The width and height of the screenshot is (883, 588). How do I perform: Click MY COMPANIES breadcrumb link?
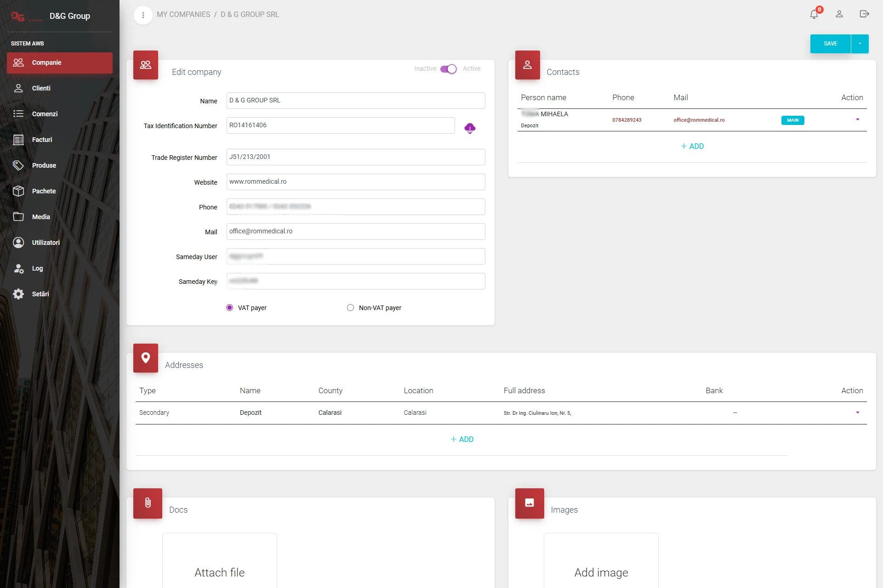183,15
